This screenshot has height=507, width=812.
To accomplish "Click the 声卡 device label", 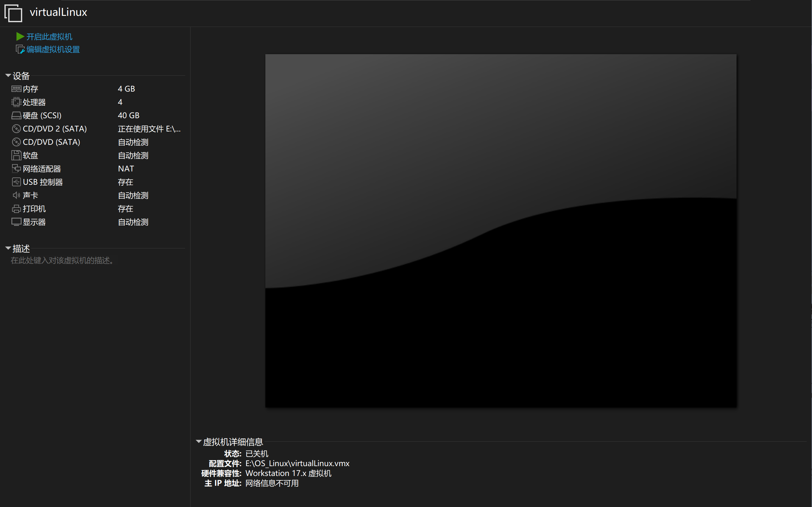I will click(30, 195).
